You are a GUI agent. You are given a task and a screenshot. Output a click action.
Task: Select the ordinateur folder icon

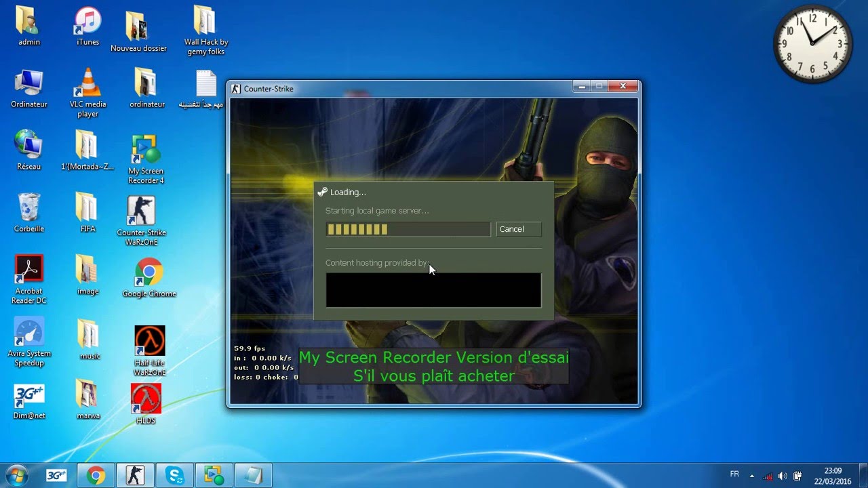146,89
